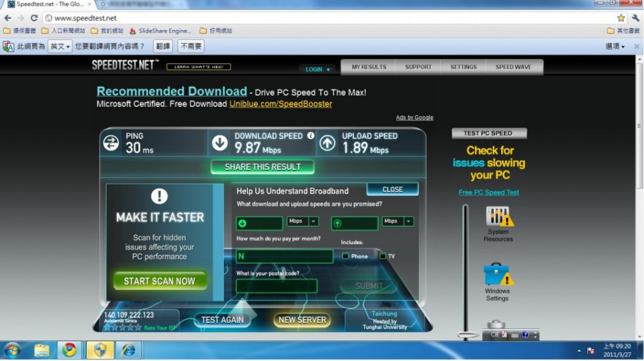
Task: Click the upload speed arrow icon
Action: pos(327,142)
